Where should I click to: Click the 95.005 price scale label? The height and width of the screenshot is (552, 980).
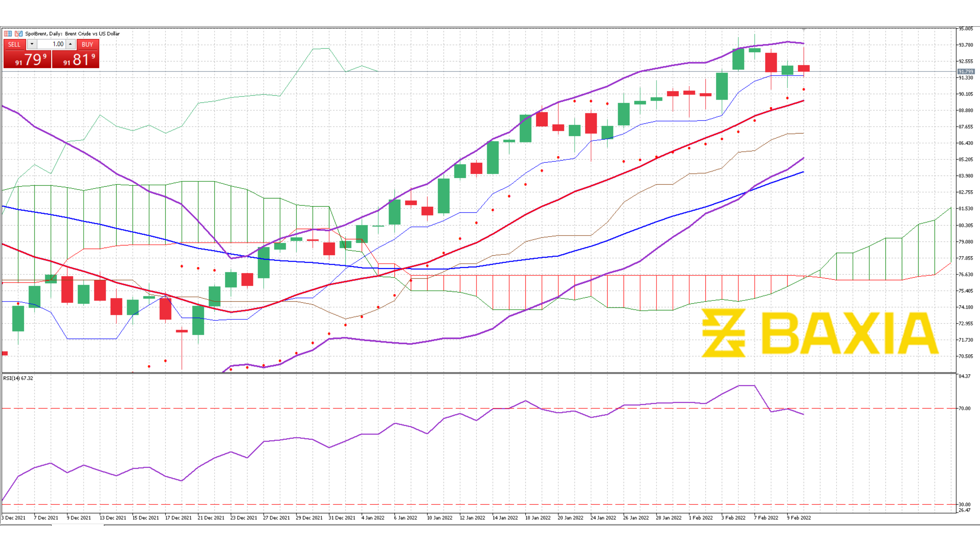pyautogui.click(x=965, y=28)
